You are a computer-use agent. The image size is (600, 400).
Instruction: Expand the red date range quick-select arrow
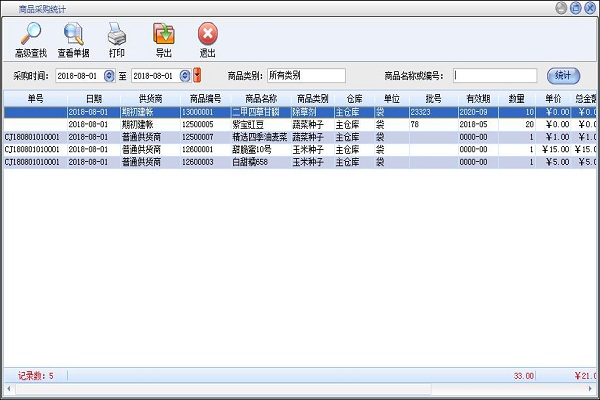197,75
